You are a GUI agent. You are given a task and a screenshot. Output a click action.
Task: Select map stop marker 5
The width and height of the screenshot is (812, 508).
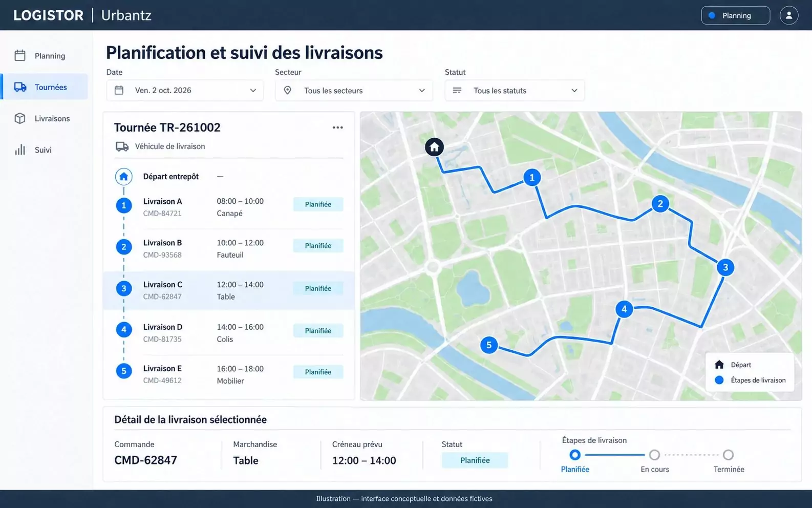[489, 345]
